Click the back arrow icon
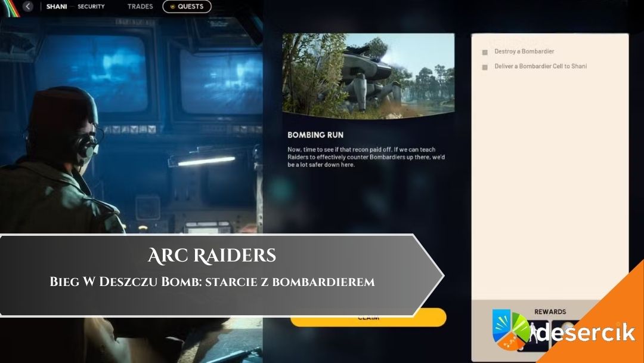The width and height of the screenshot is (644, 363). 28,7
